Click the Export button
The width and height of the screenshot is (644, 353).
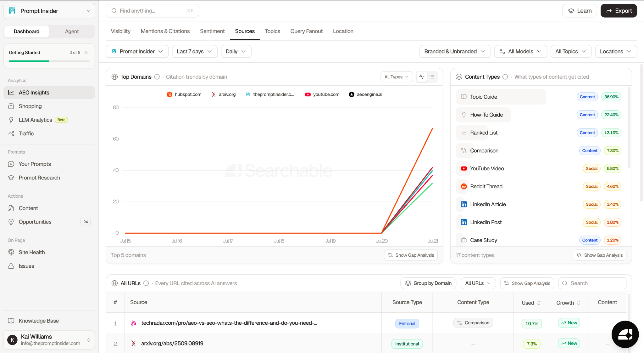tap(619, 11)
